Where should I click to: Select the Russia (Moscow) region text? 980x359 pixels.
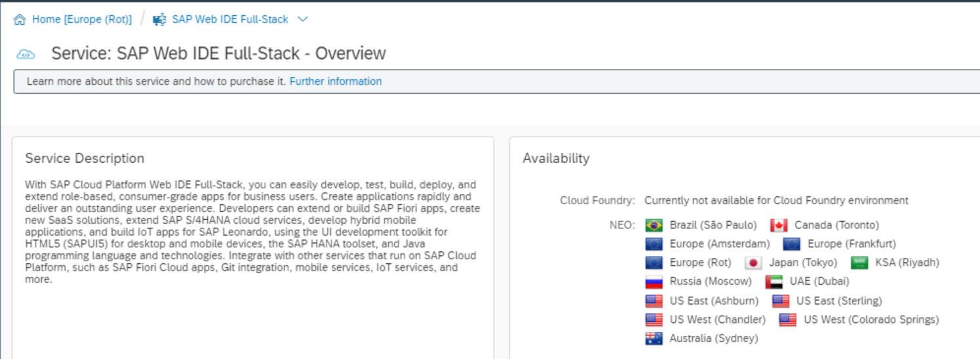point(711,282)
